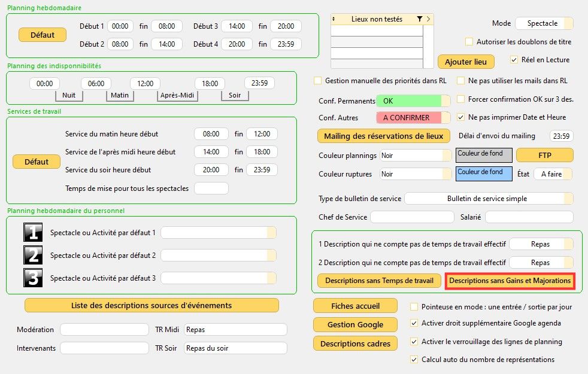Select the Nuit tab in indisponibilités planning
588x374 pixels.
[x=68, y=95]
